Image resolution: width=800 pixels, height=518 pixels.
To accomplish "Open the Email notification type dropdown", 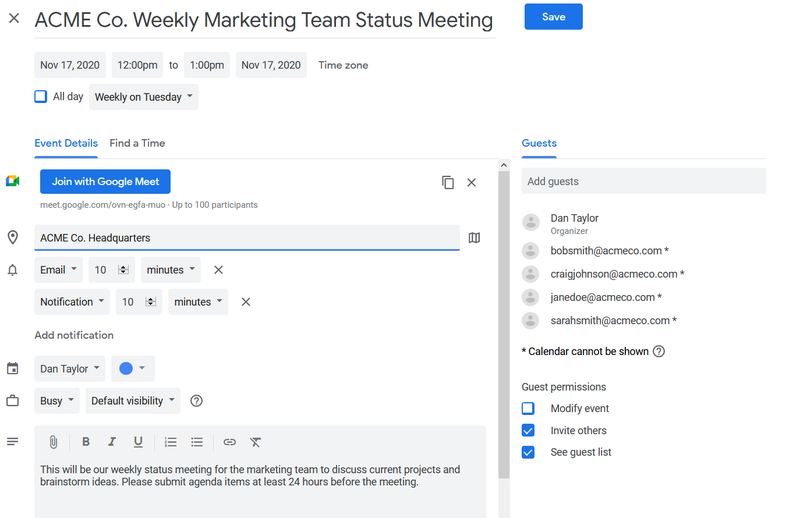I will pos(58,270).
